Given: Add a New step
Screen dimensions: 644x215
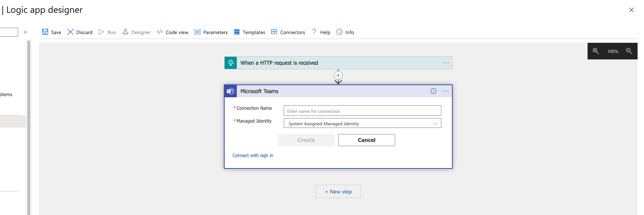Looking at the screenshot, I should point(338,192).
